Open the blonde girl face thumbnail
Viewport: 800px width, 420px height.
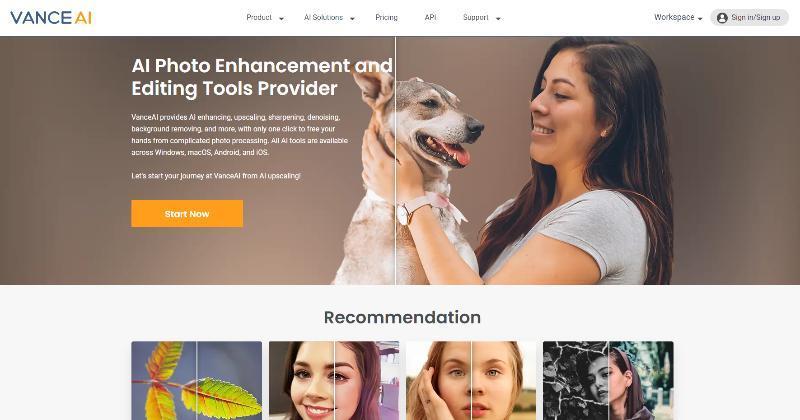(x=471, y=381)
